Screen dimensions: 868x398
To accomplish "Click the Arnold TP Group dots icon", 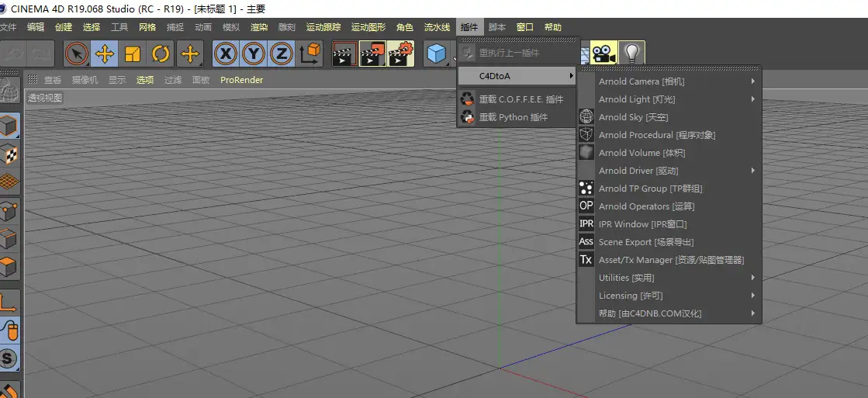I will point(586,189).
